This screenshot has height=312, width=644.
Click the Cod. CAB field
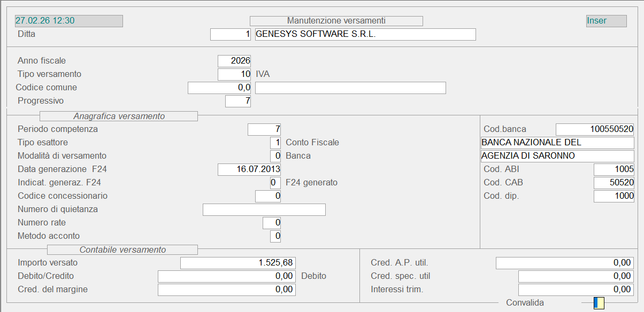click(614, 183)
